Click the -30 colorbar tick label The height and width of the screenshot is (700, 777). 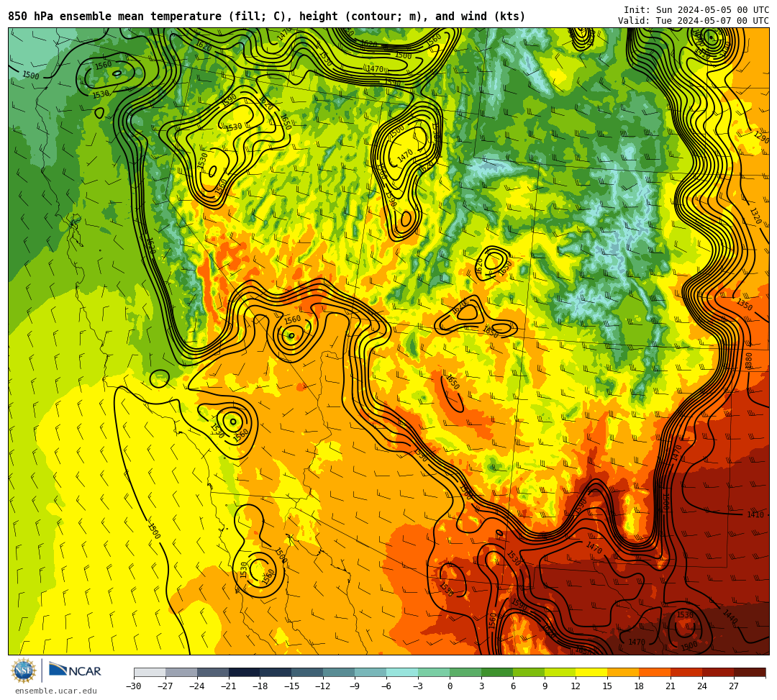click(134, 686)
